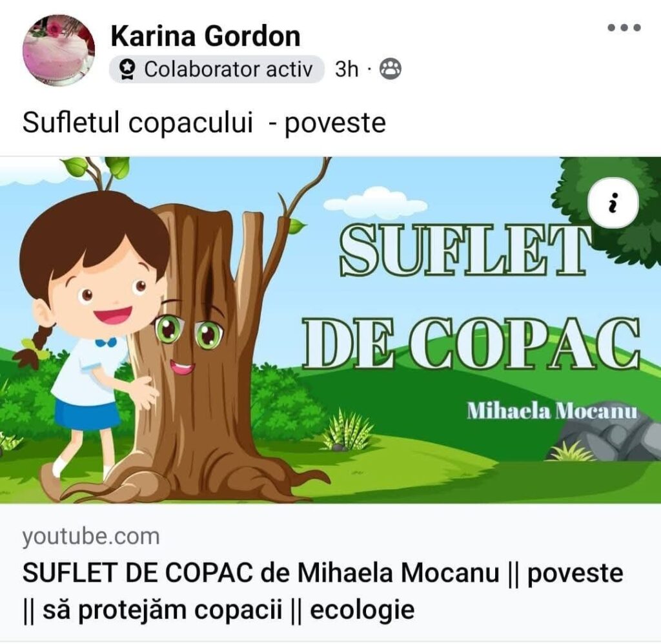Click the group audience icon beside 3h
Screen dimensions: 661x644
[x=391, y=68]
